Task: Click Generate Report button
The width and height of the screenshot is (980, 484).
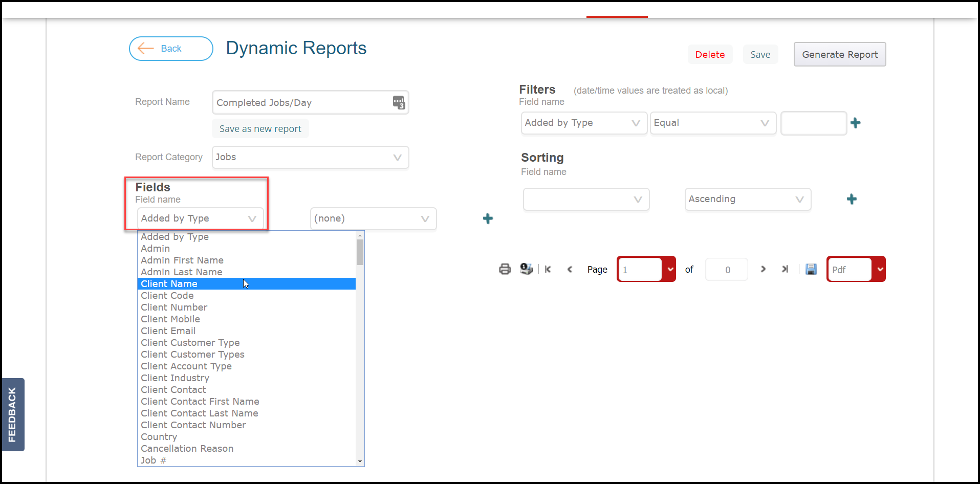Action: coord(840,55)
